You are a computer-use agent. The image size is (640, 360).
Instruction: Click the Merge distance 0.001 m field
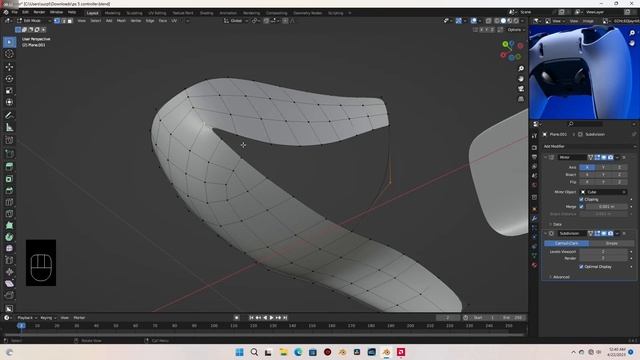(x=607, y=207)
